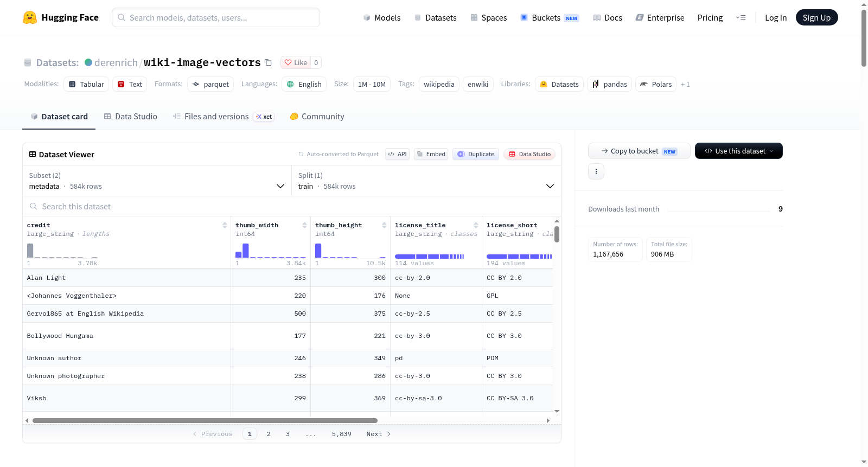
Task: Select the Alan Light credit cell
Action: coord(126,278)
